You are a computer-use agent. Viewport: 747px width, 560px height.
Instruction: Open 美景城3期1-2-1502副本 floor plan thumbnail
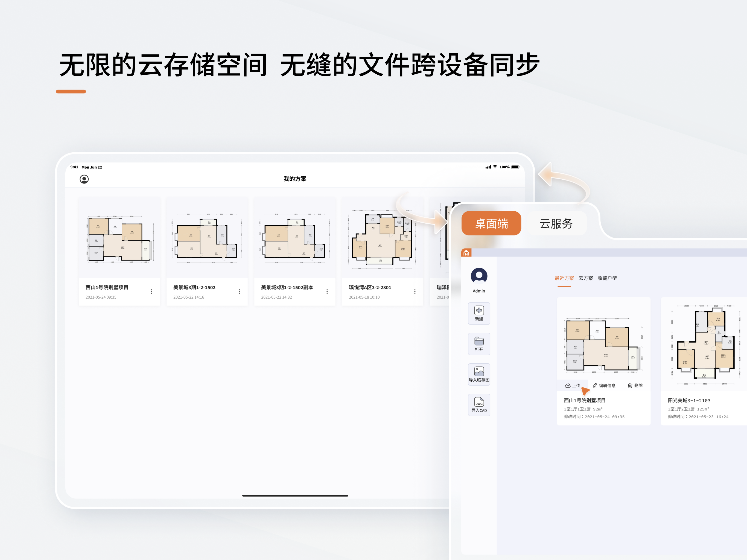coord(295,238)
